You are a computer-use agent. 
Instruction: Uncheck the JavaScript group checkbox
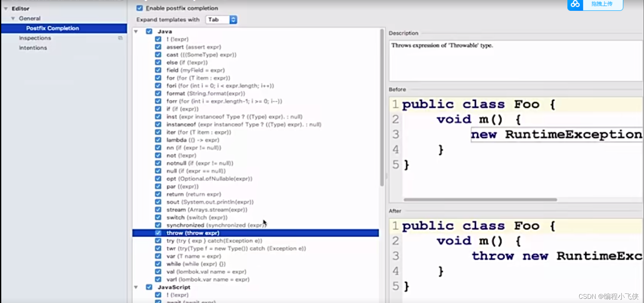(149, 287)
